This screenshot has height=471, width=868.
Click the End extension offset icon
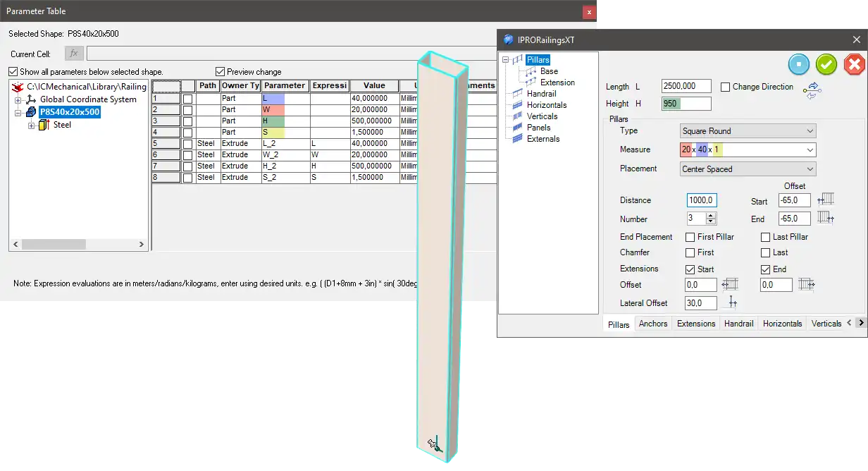806,285
